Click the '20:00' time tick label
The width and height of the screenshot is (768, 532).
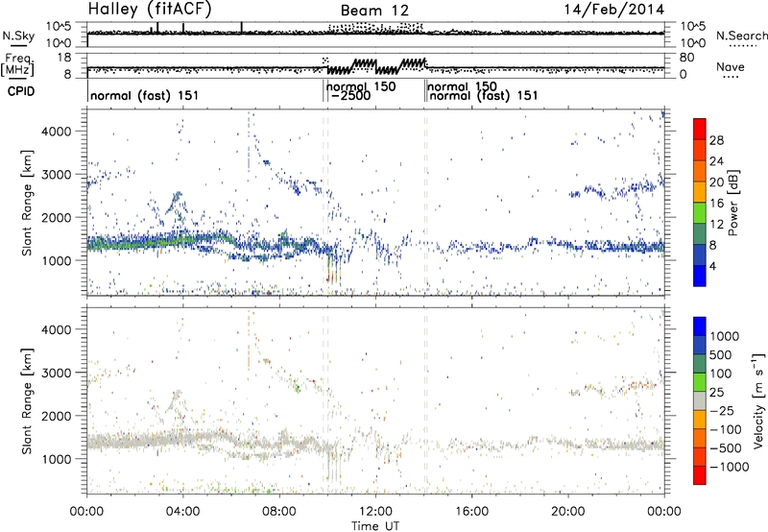567,512
